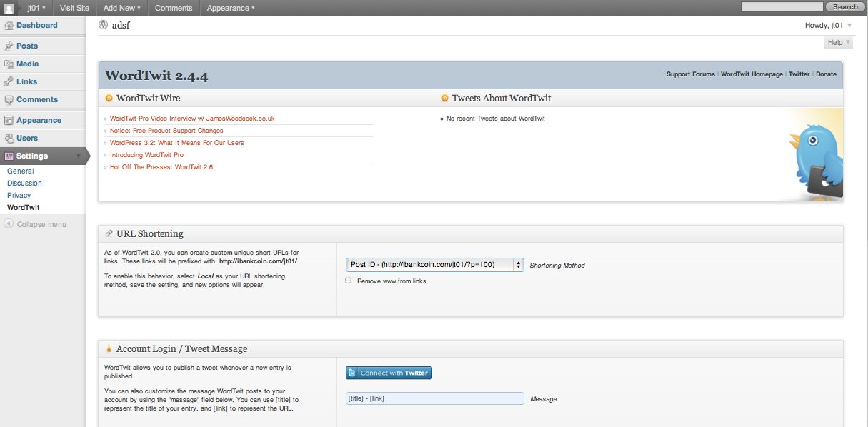Click Visit Site in admin bar
Viewport: 868px width, 427px height.
[x=75, y=8]
